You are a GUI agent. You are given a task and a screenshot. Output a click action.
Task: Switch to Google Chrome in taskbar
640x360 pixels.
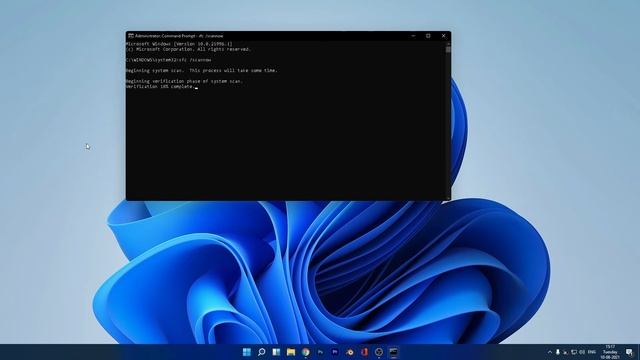tap(306, 352)
